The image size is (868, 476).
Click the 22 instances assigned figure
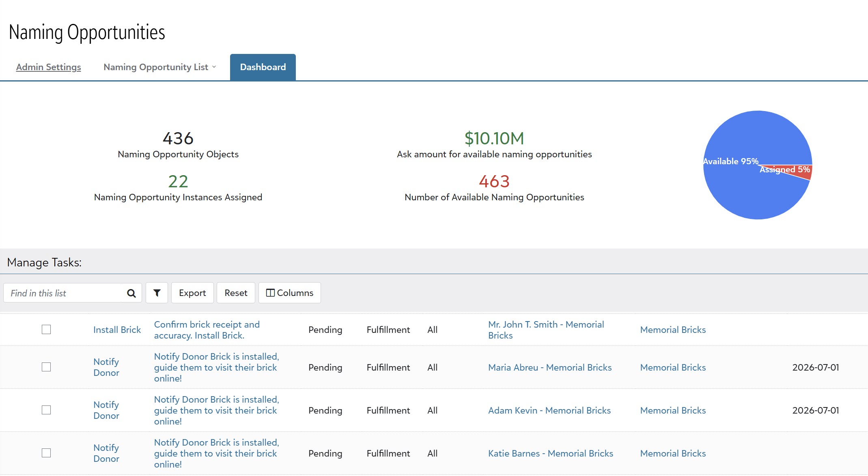pyautogui.click(x=178, y=181)
